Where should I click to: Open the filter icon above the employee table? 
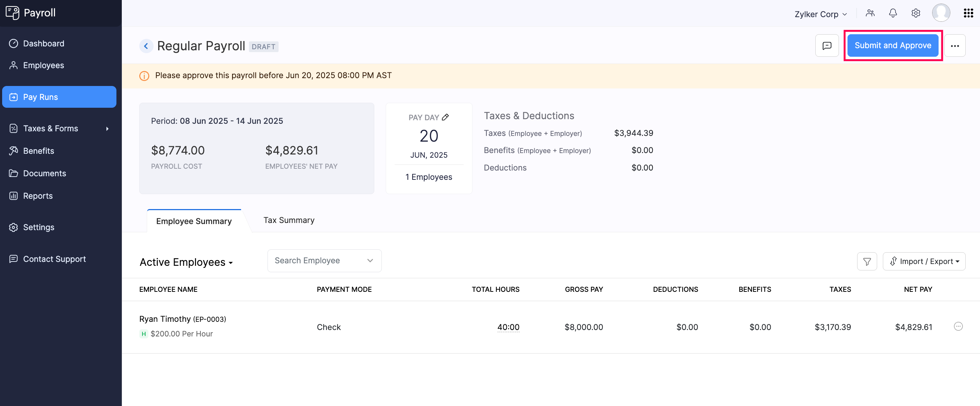pyautogui.click(x=867, y=261)
